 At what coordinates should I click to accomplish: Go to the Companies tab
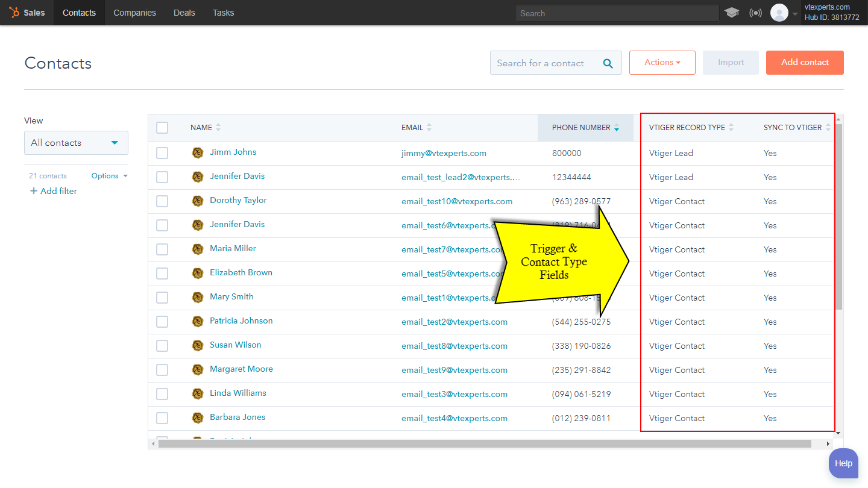point(134,13)
